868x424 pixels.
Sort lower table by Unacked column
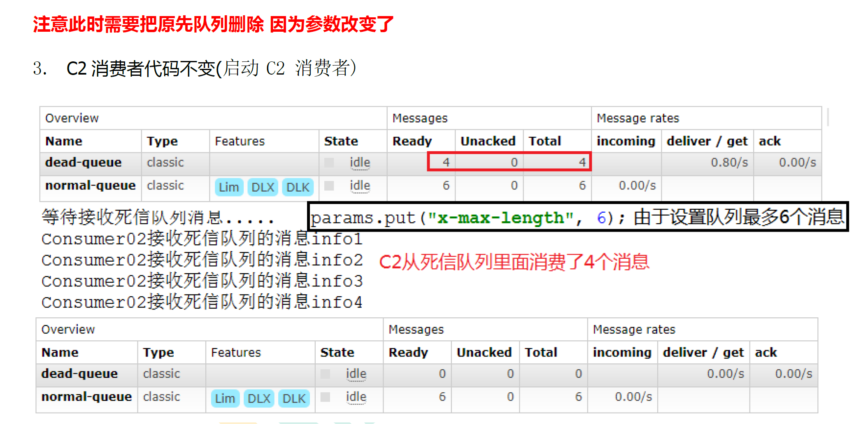[484, 353]
